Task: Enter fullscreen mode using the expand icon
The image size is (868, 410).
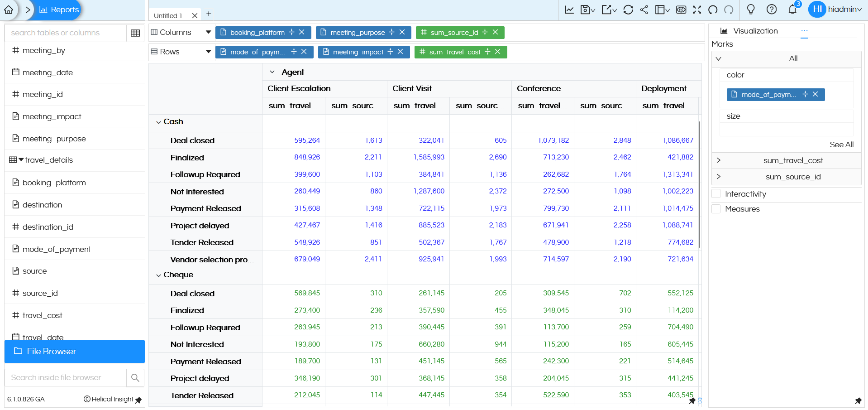Action: coord(697,10)
